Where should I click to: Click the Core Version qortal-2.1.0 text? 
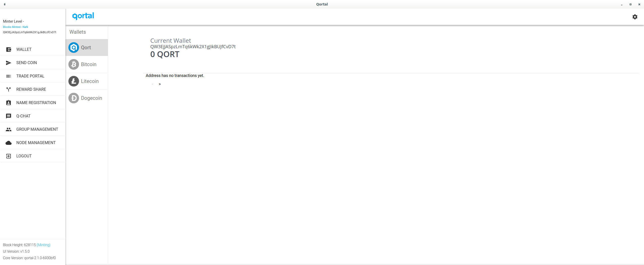29,258
